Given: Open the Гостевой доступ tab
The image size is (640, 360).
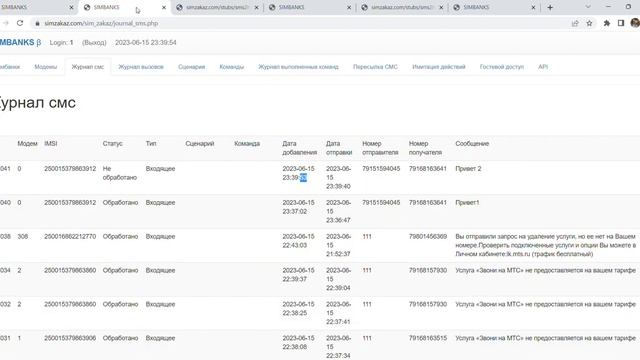Looking at the screenshot, I should [x=502, y=67].
